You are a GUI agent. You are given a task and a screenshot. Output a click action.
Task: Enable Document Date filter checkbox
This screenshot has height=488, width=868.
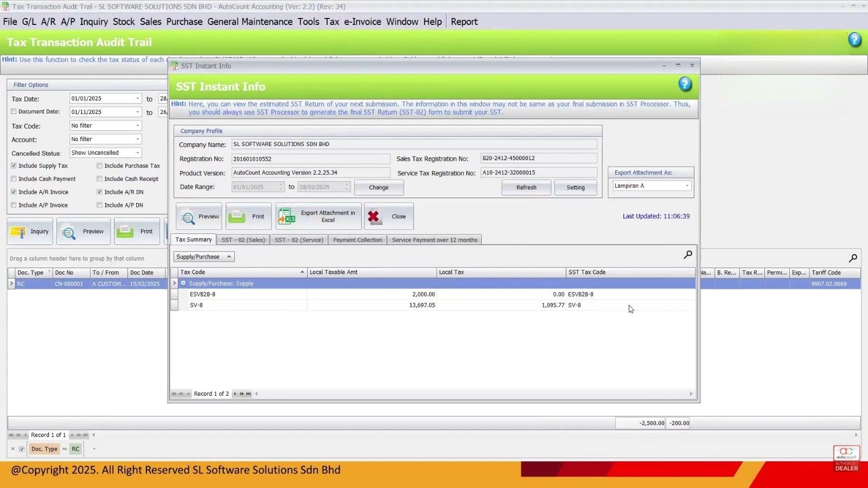(14, 112)
